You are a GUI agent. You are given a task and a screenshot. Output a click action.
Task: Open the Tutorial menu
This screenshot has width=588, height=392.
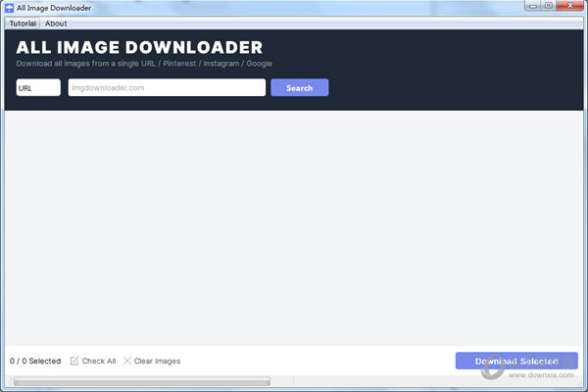point(23,24)
